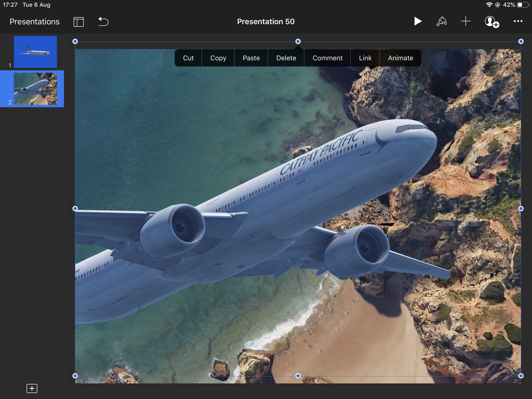The image size is (532, 399).
Task: Tap Animate in the context menu
Action: coord(400,58)
